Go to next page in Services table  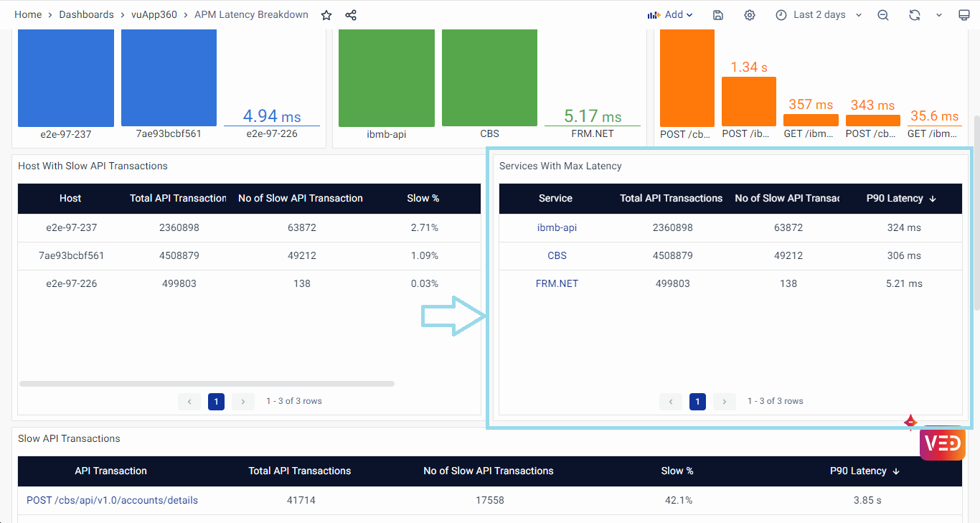tap(725, 401)
